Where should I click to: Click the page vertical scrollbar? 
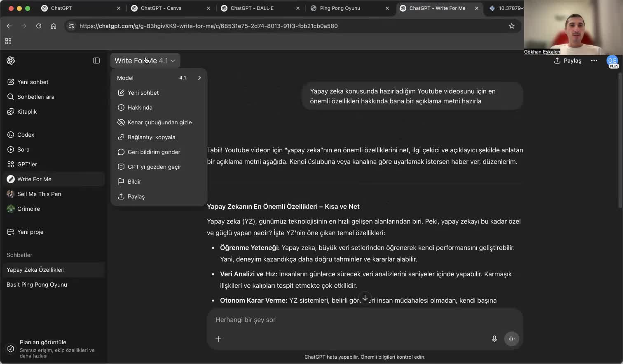pyautogui.click(x=620, y=140)
